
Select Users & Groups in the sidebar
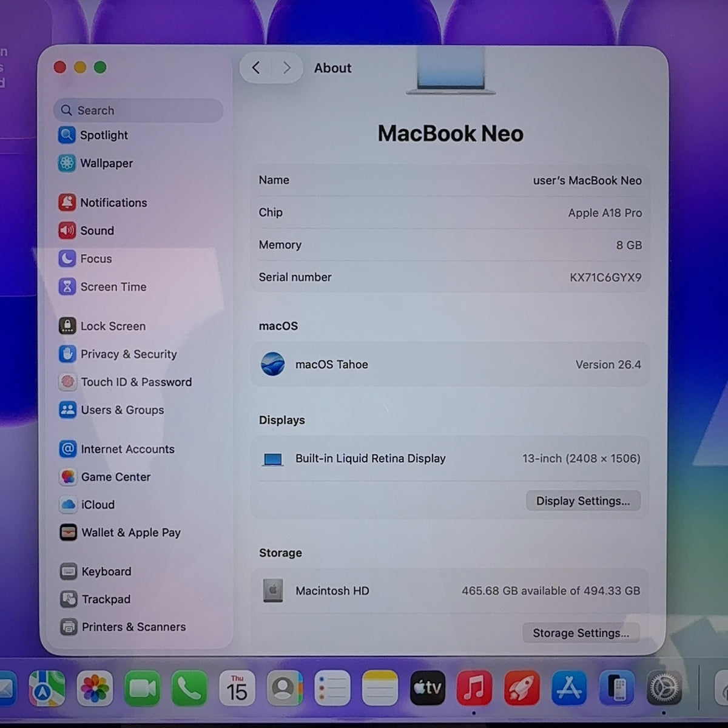click(x=112, y=409)
